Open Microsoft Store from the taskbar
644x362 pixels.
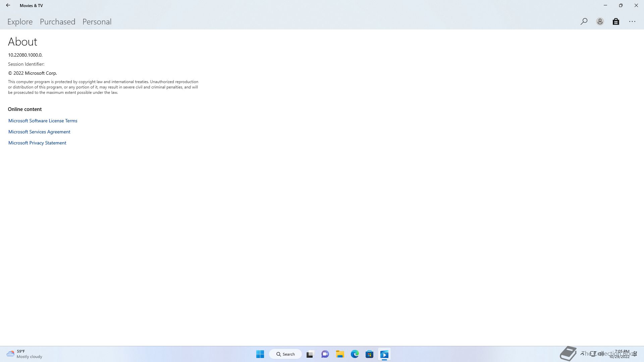(x=370, y=354)
